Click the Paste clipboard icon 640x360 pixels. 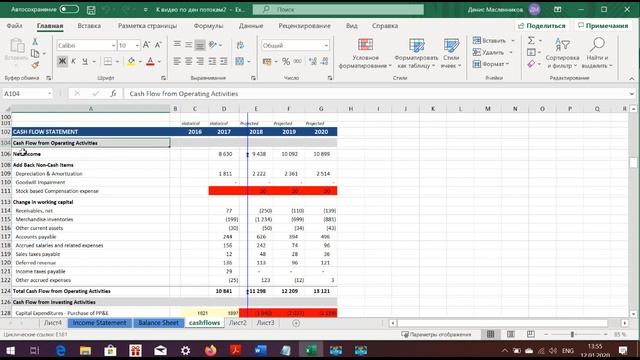pyautogui.click(x=17, y=46)
